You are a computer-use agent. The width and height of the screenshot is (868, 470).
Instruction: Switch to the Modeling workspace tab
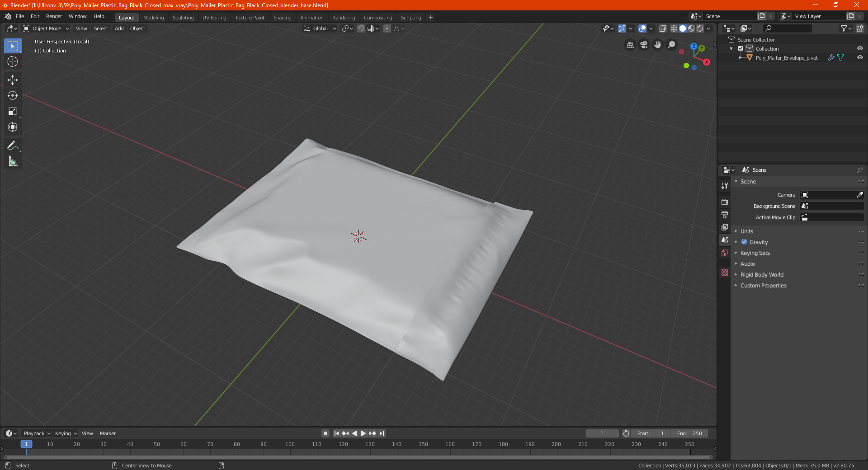click(x=153, y=18)
